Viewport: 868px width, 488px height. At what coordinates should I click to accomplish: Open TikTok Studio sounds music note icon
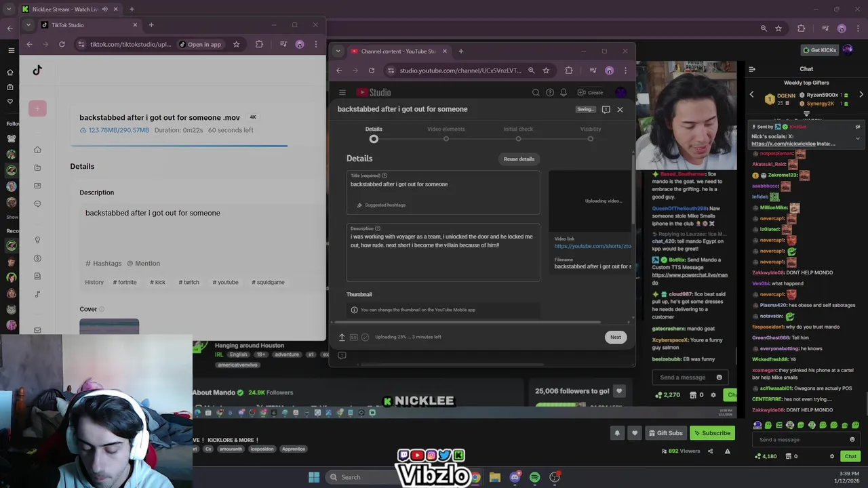pos(37,294)
